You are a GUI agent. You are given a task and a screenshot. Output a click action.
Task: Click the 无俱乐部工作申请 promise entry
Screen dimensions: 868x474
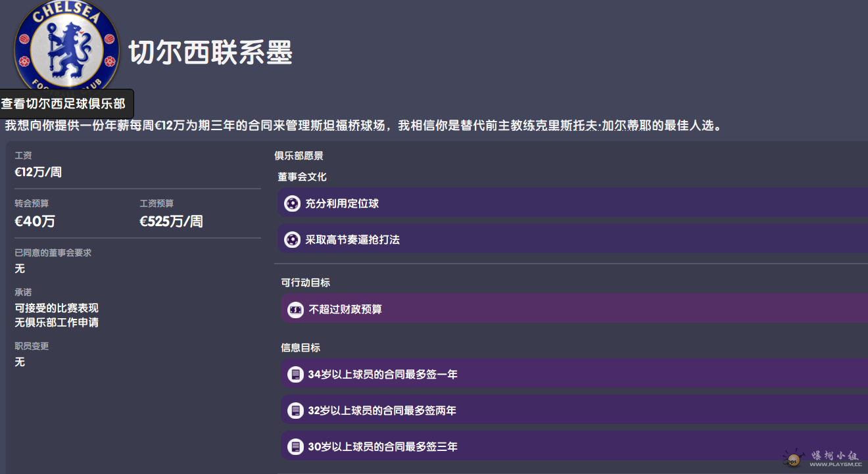click(57, 323)
